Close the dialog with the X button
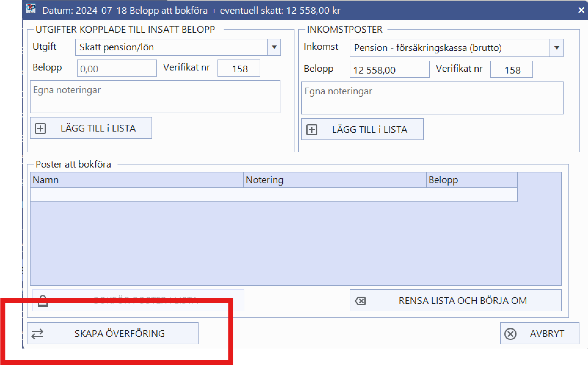 tap(581, 10)
